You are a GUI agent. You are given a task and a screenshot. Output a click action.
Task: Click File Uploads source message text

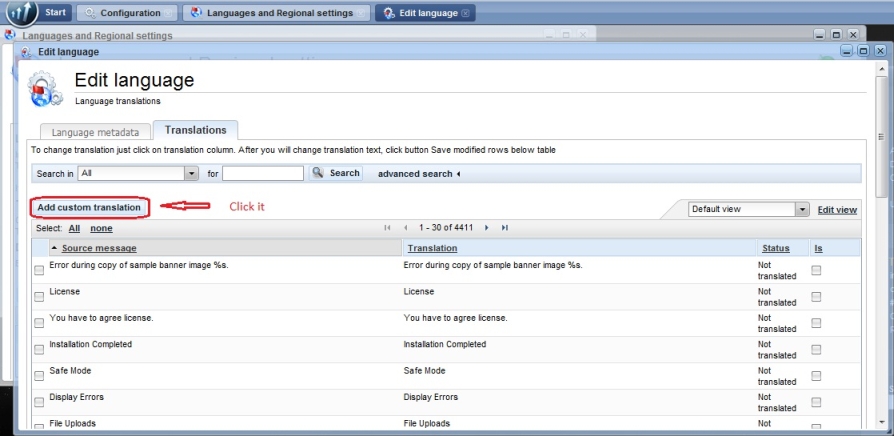72,423
